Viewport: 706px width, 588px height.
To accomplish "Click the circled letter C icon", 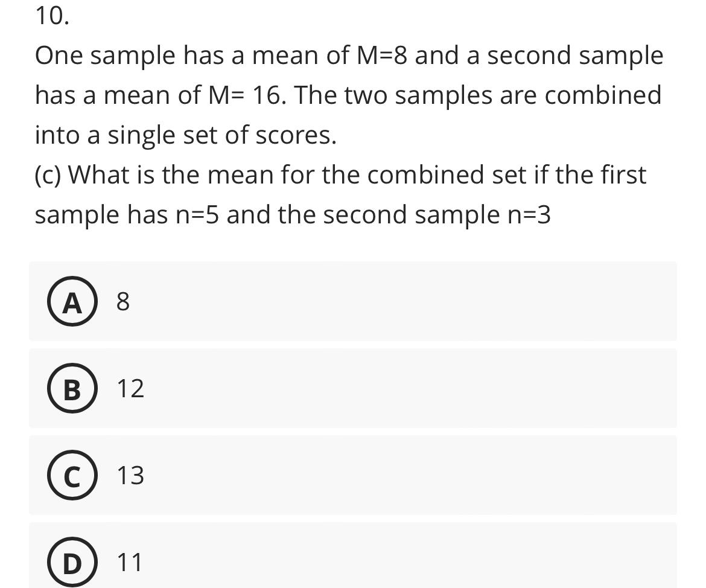I will coord(71,476).
